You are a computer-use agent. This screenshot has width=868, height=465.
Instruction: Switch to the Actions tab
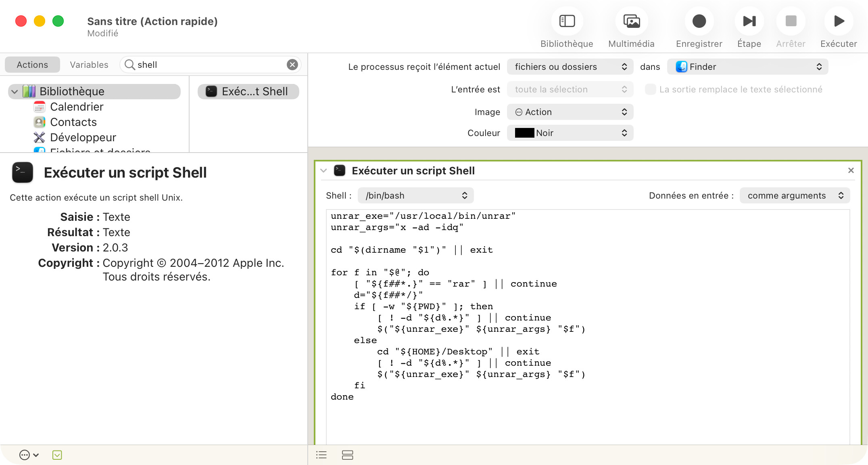point(32,65)
